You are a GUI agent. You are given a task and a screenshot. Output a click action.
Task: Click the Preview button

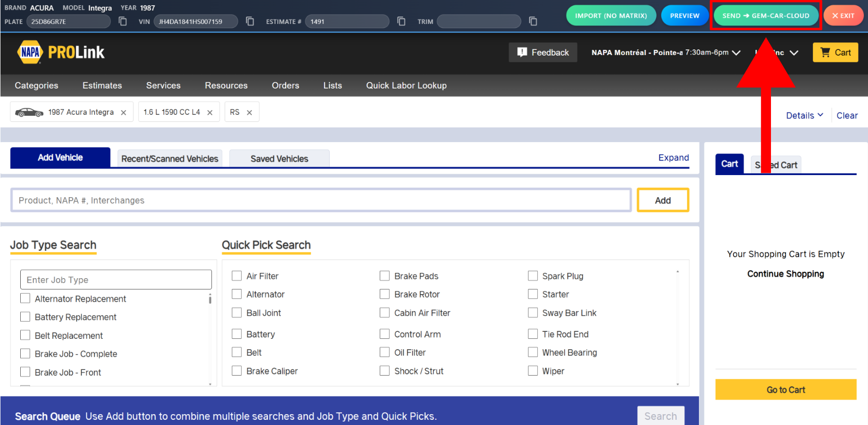[685, 16]
